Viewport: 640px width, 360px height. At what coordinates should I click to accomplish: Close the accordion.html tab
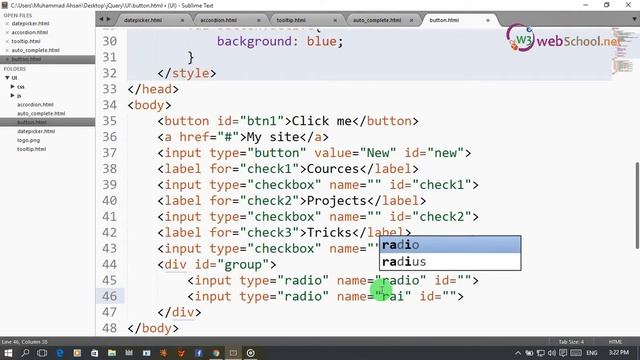(x=258, y=20)
